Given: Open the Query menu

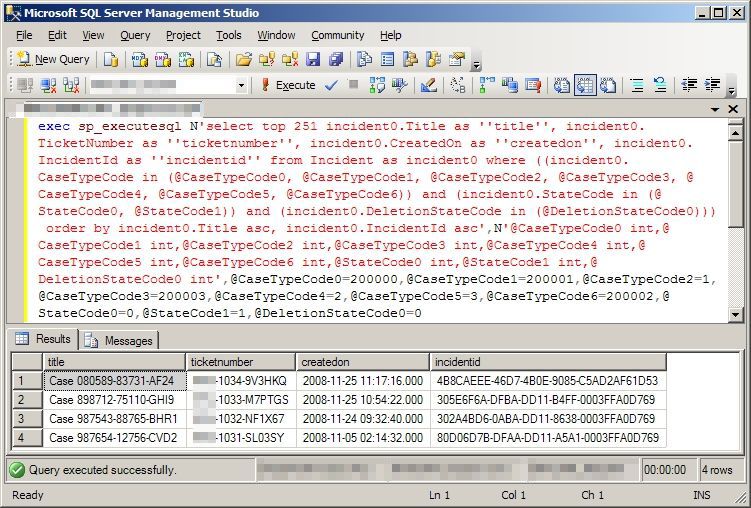Looking at the screenshot, I should coord(135,35).
